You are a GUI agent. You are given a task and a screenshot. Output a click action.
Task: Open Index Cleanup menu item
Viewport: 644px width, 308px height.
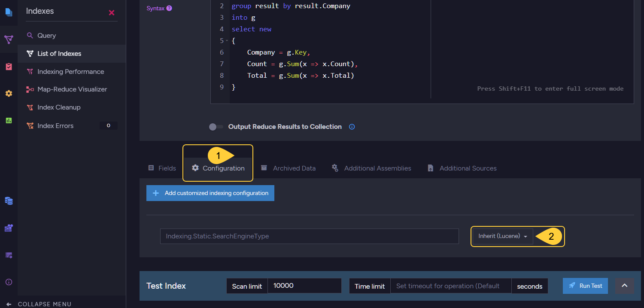click(72, 107)
